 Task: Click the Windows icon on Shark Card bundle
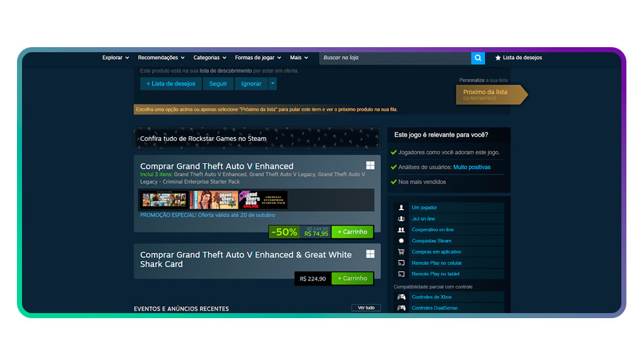point(370,254)
